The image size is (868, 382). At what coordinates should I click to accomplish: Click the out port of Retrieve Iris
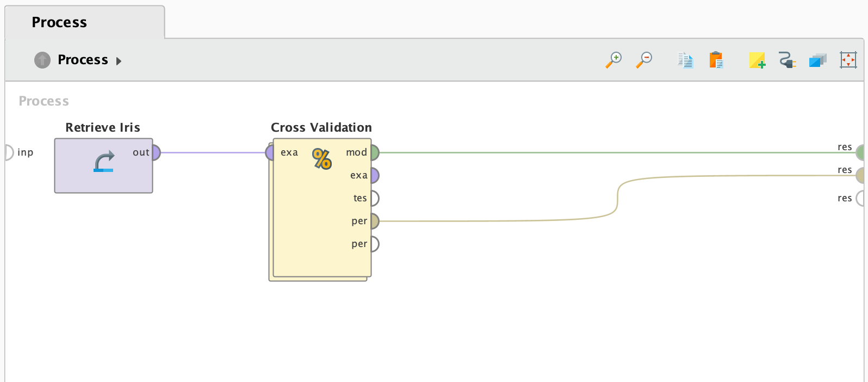pyautogui.click(x=156, y=152)
